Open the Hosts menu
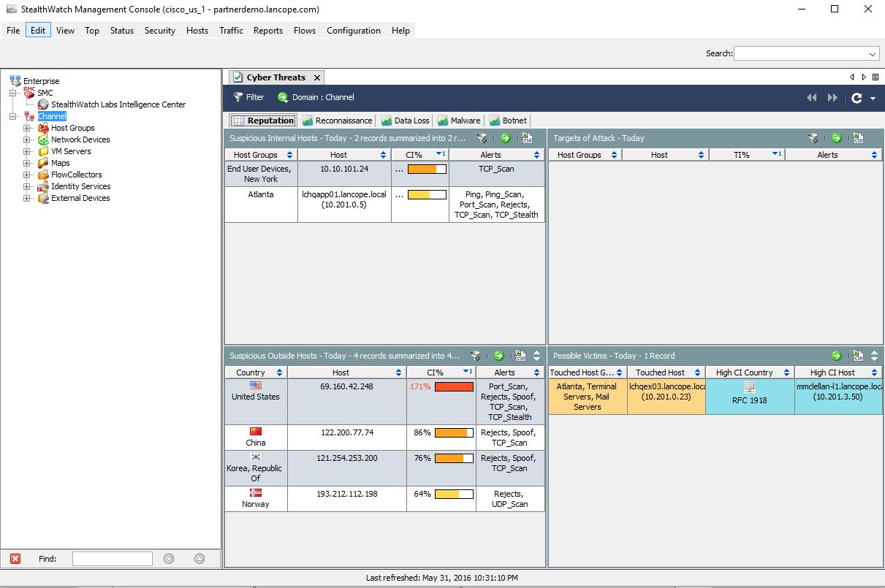 tap(197, 31)
